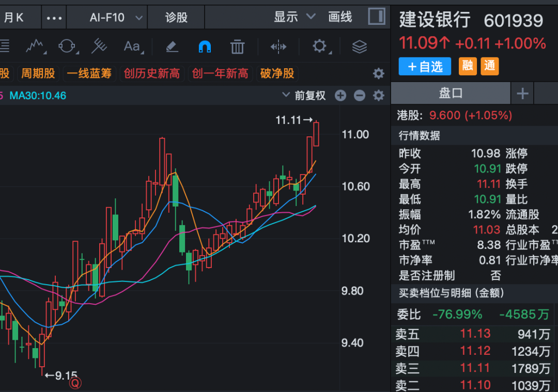Click the 卖五 11.13 order row
558x392 pixels.
tap(473, 334)
